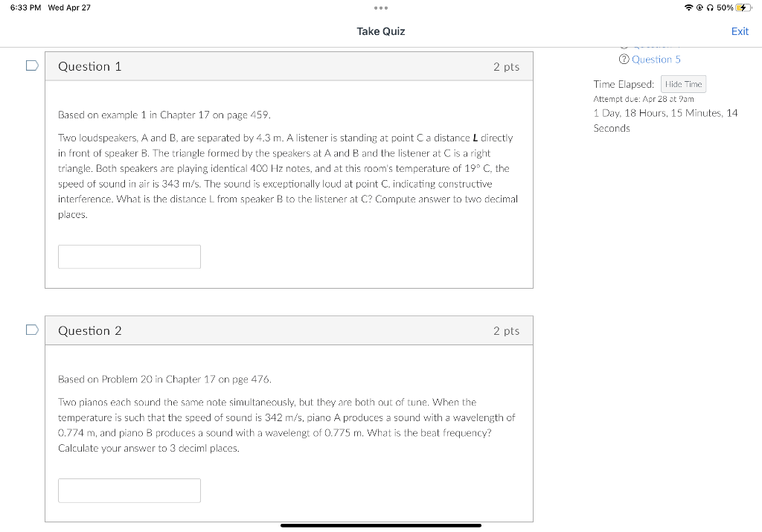Viewport: 762px width, 532px height.
Task: Focus the Question 1 answer field
Action: (x=129, y=257)
